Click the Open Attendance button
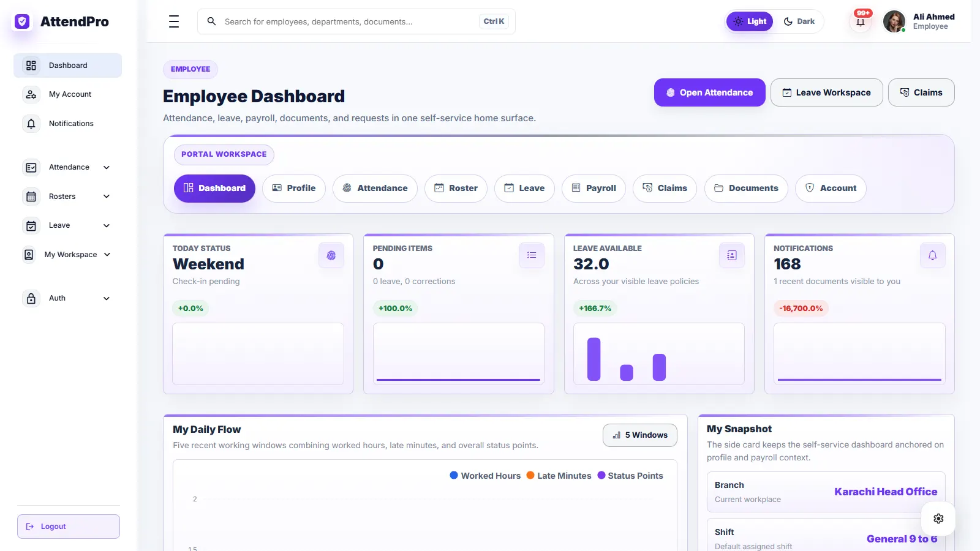 (710, 92)
